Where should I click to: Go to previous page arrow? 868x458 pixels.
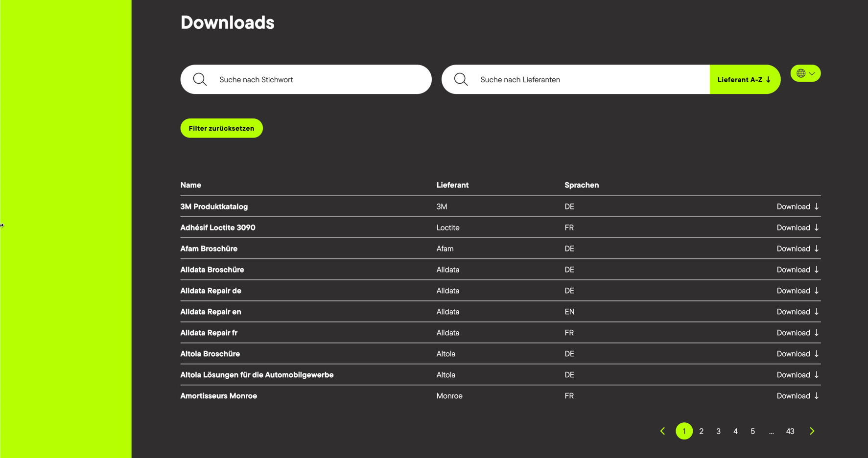662,431
